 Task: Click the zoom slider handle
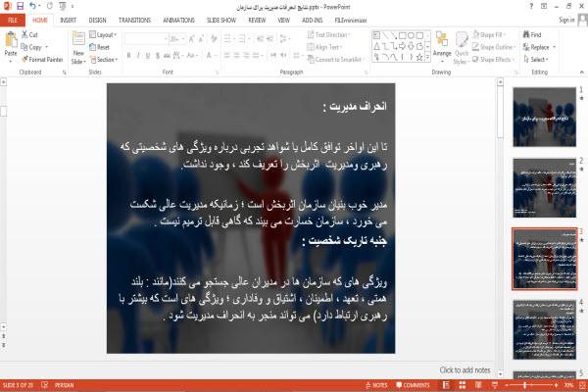[525, 385]
